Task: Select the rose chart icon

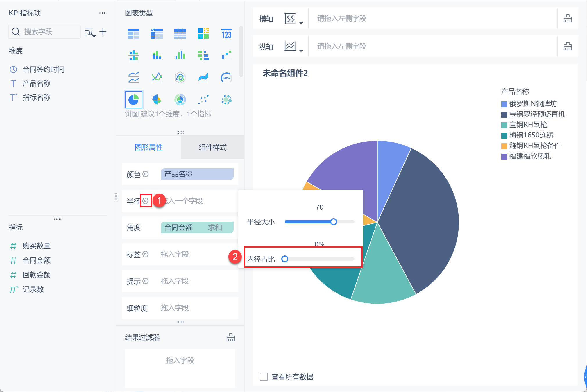Action: click(157, 100)
